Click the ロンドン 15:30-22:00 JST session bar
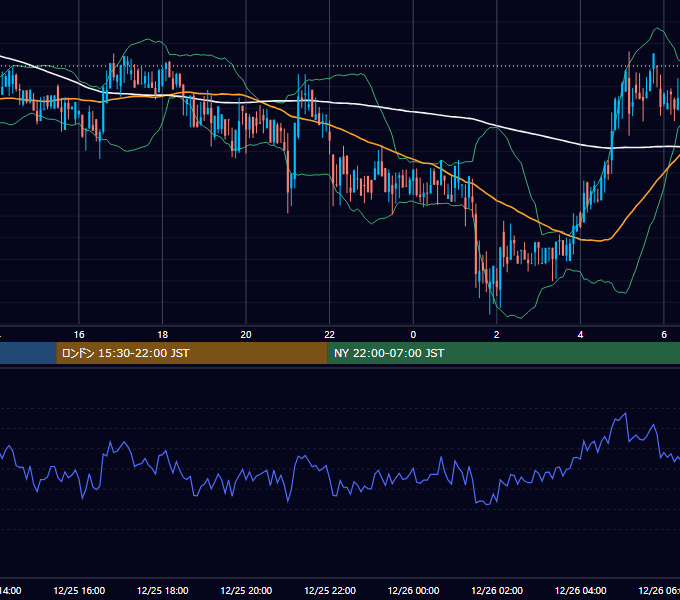The width and height of the screenshot is (680, 600). (x=192, y=353)
